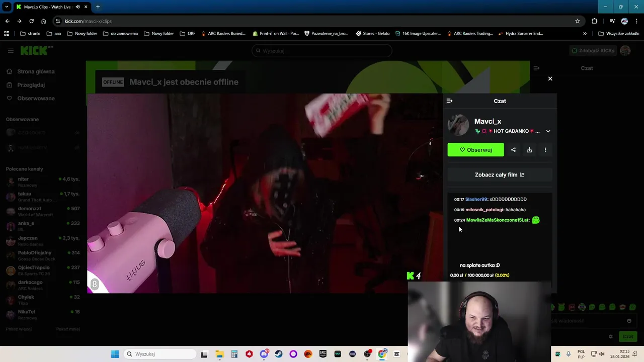Image resolution: width=644 pixels, height=362 pixels.
Task: Open the Hydra Sorcerer End bookmark
Action: pyautogui.click(x=521, y=34)
